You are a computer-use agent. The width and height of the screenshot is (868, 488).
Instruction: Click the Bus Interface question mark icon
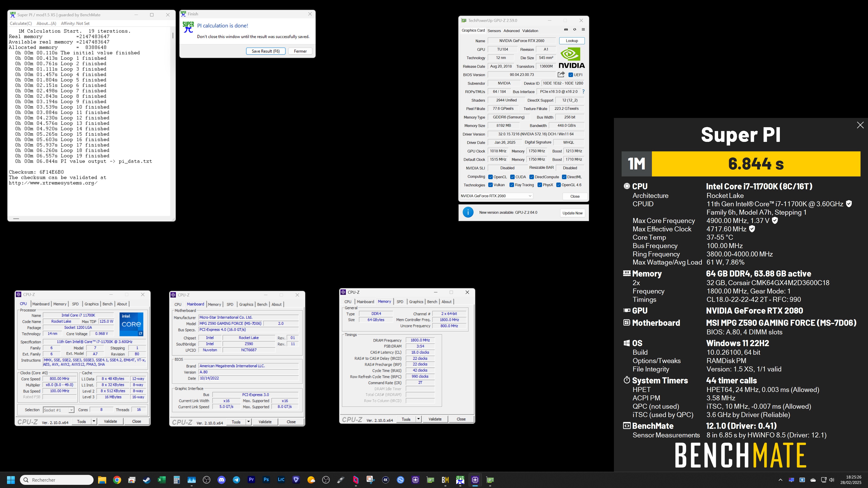[583, 91]
